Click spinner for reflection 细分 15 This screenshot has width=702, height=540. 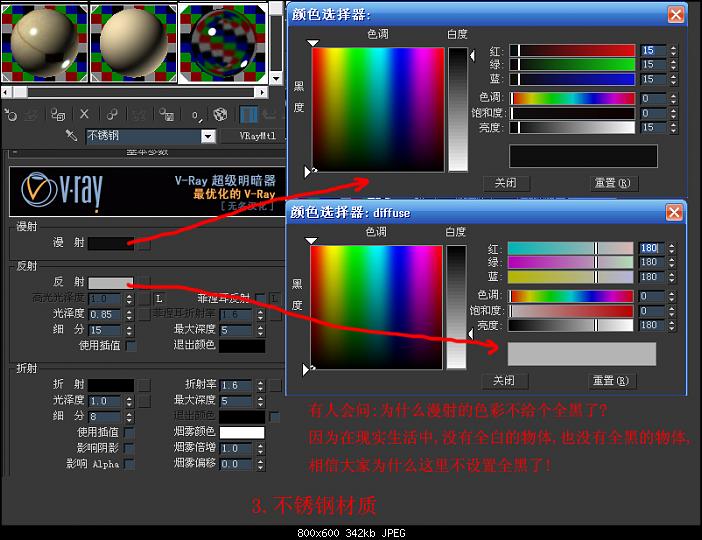[129, 330]
